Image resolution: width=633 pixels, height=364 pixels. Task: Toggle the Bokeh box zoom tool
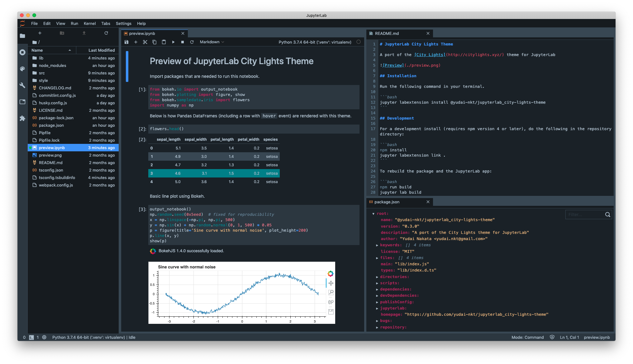pyautogui.click(x=331, y=292)
